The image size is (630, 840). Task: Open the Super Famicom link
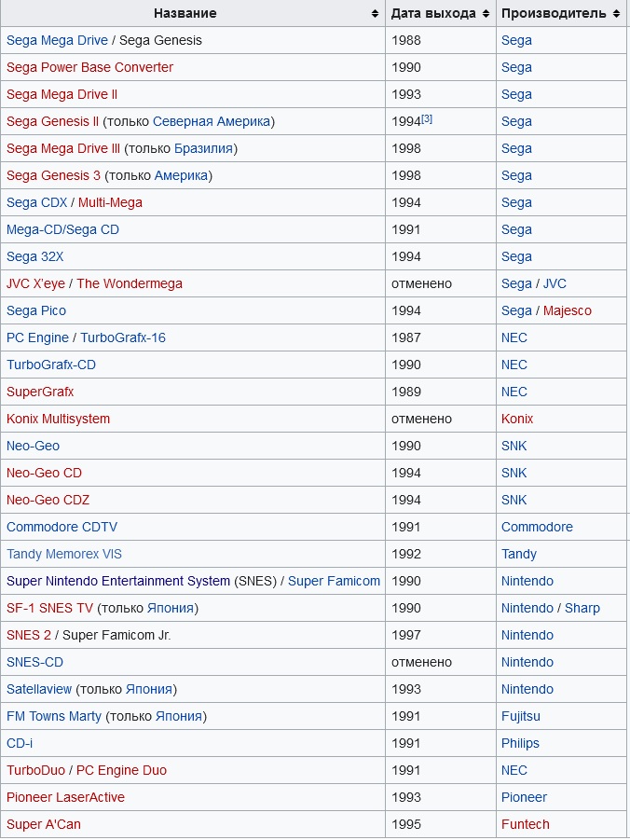pos(334,581)
